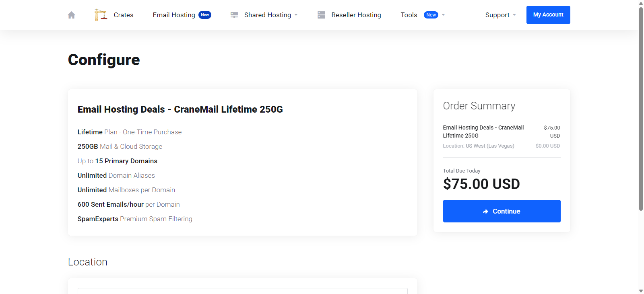Viewport: 644px width, 294px height.
Task: Open My Account
Action: tap(548, 15)
